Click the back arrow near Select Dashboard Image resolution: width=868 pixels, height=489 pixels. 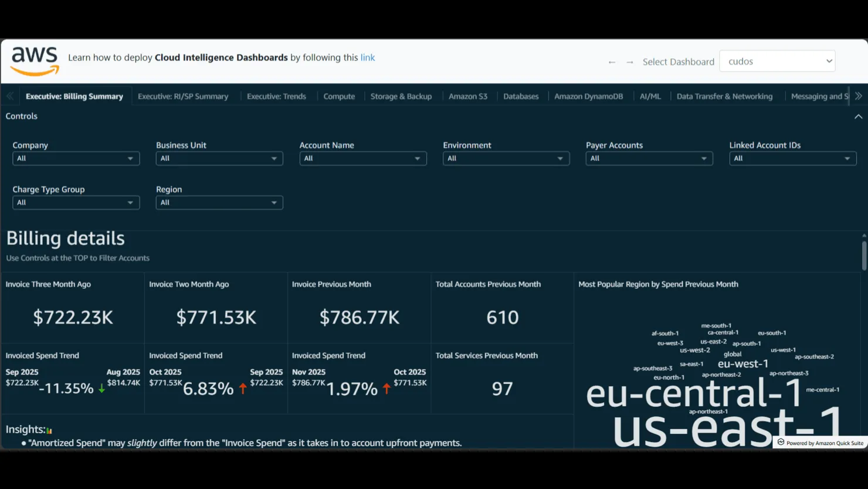[x=612, y=62]
